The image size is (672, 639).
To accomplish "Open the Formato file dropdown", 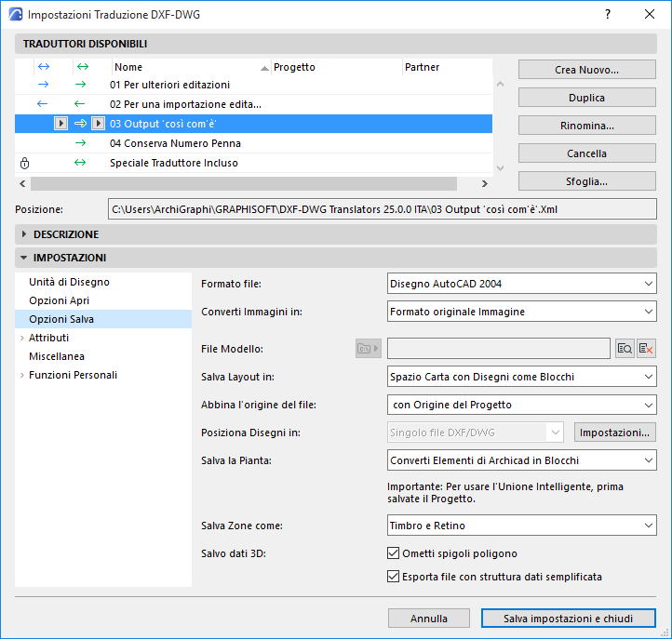I will [521, 284].
